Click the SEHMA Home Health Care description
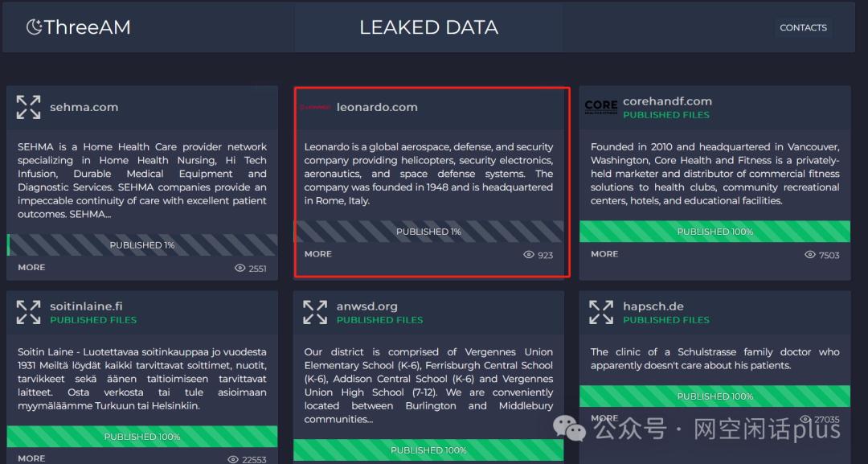Image resolution: width=868 pixels, height=464 pixels. click(142, 180)
